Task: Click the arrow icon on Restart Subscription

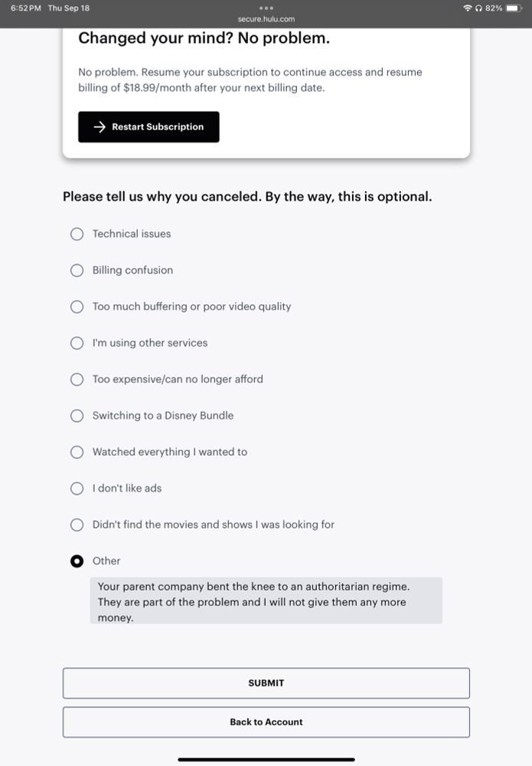Action: click(100, 127)
